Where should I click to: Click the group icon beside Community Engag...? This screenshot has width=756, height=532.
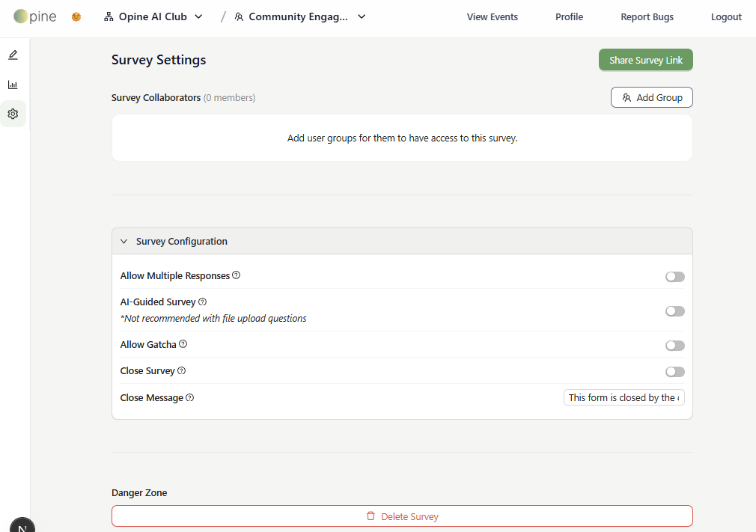239,17
